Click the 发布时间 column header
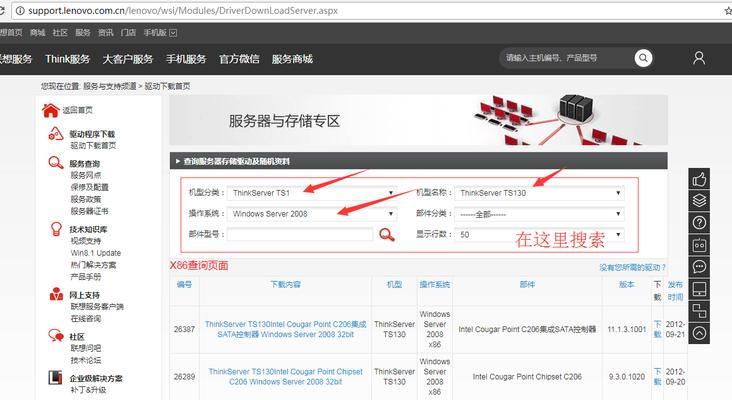Viewport: 732px width, 400px height. 675,290
